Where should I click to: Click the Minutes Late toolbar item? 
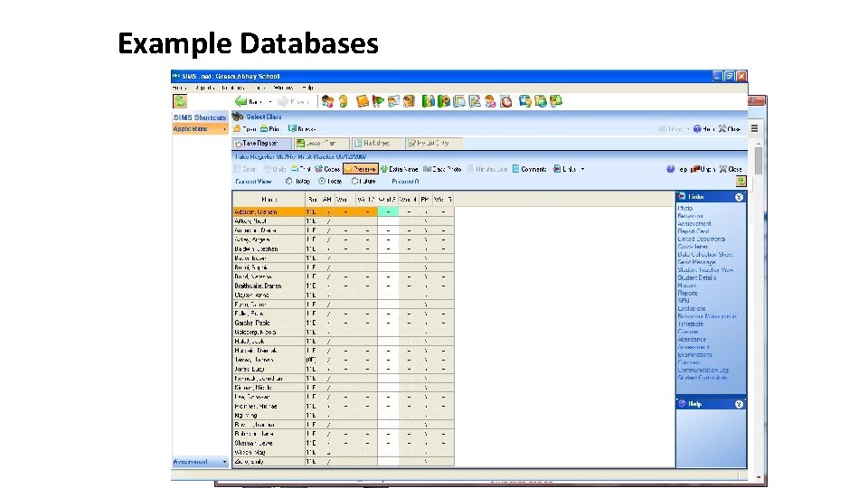click(x=487, y=169)
